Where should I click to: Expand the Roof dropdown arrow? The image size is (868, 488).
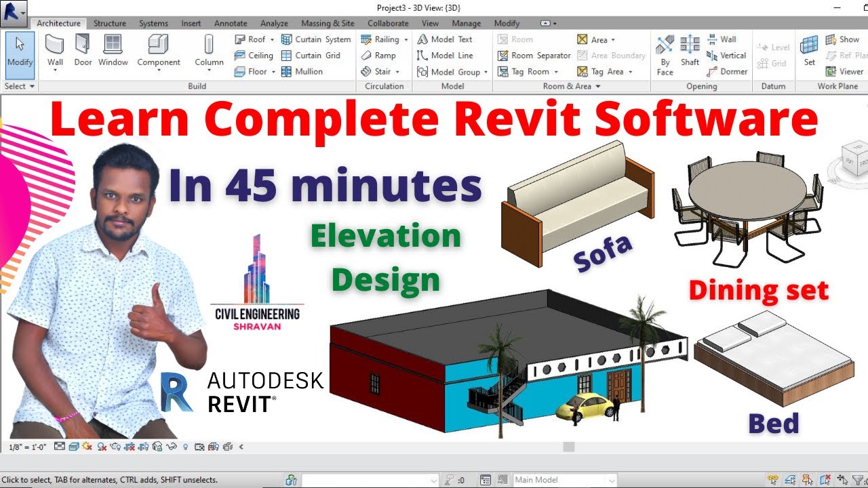(272, 40)
